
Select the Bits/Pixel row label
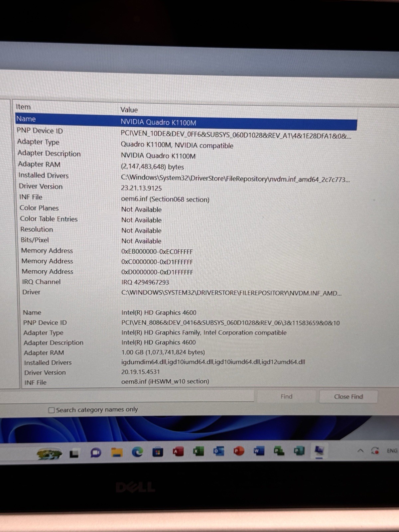click(x=35, y=240)
